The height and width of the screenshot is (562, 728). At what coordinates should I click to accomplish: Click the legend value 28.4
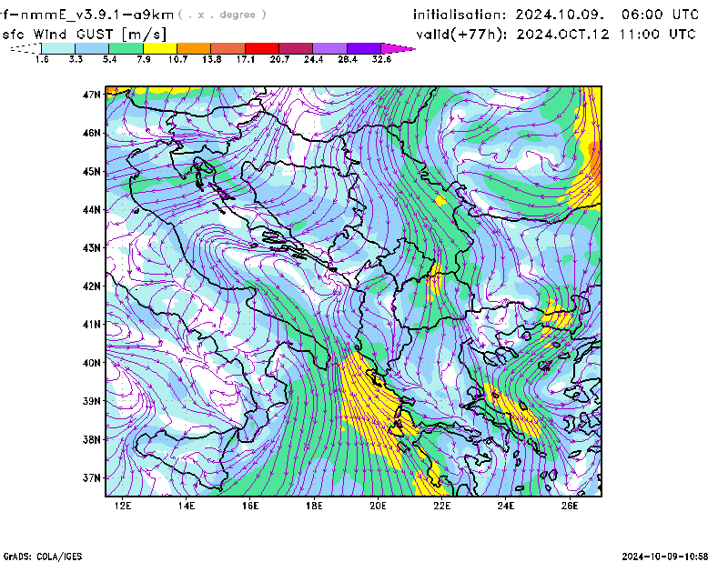tap(348, 59)
